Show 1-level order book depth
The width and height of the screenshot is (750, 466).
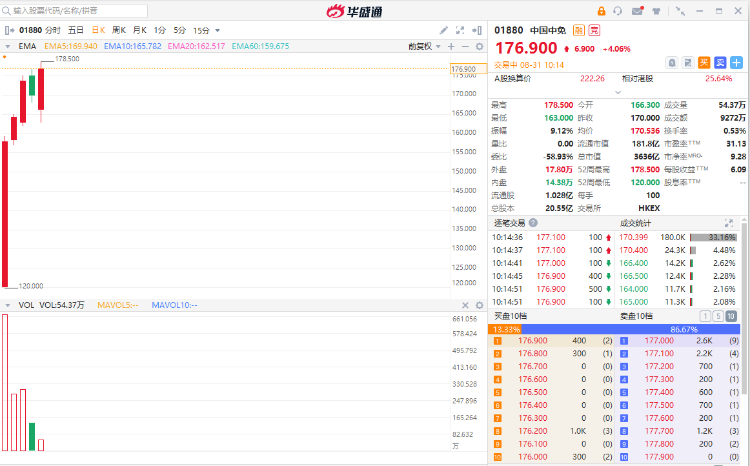[706, 316]
